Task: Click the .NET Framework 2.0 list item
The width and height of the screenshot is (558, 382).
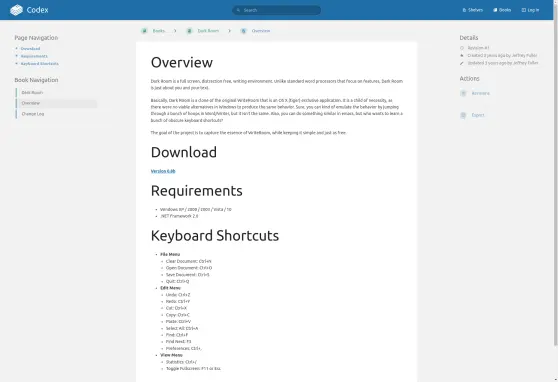Action: 179,216
